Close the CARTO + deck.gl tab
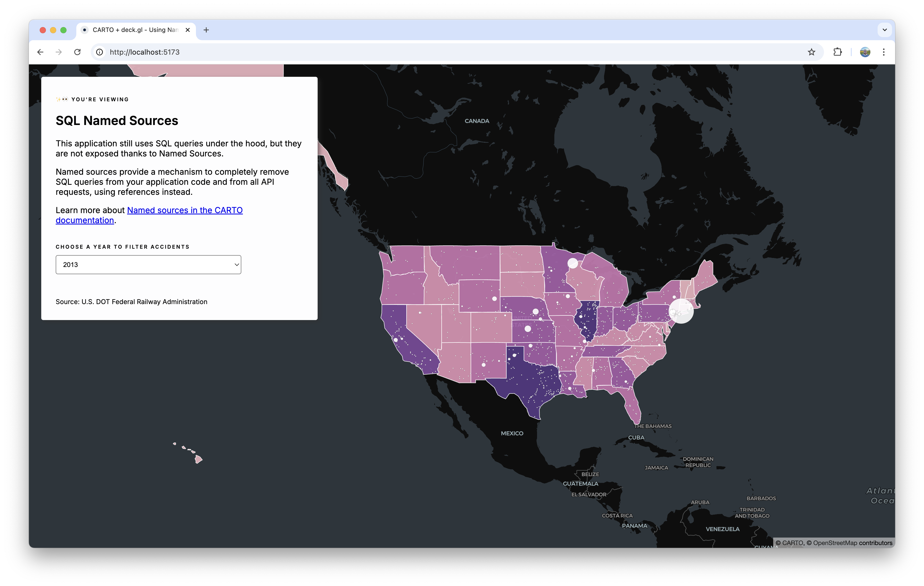This screenshot has height=586, width=924. tap(188, 30)
